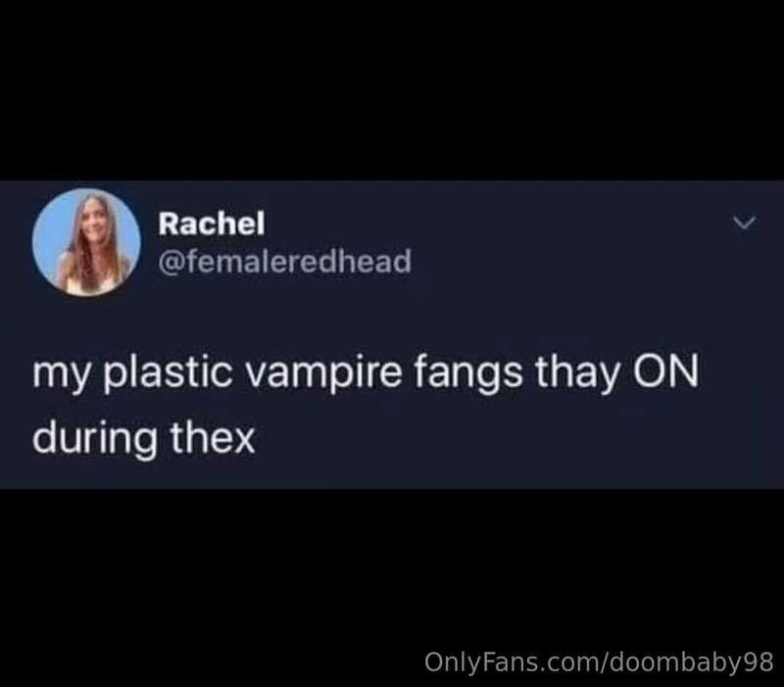The image size is (784, 687).
Task: Open Rachel's round profile picture
Action: coord(86,242)
